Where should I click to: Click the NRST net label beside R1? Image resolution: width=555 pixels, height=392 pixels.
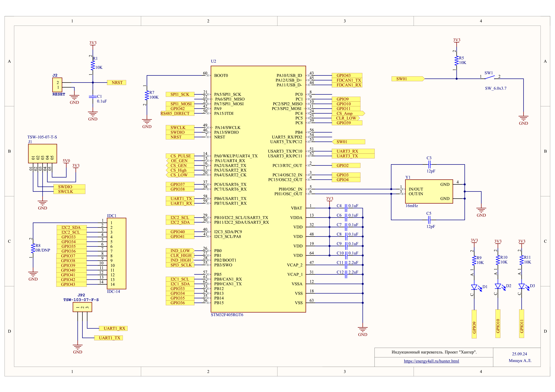coord(117,83)
